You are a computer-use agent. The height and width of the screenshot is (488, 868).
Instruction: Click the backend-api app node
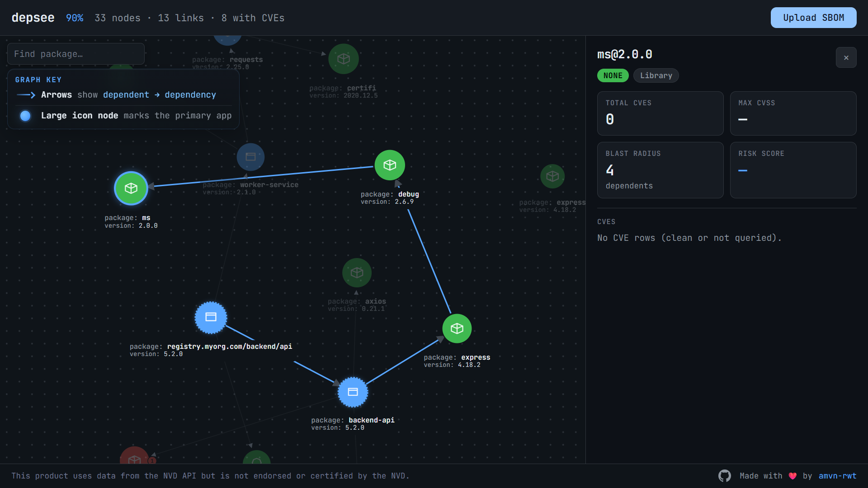353,392
